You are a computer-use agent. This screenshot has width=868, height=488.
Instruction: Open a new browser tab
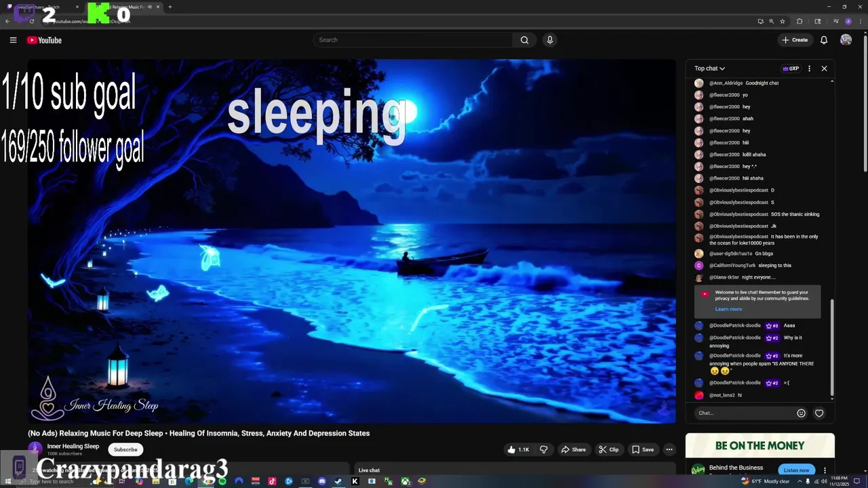pos(170,7)
